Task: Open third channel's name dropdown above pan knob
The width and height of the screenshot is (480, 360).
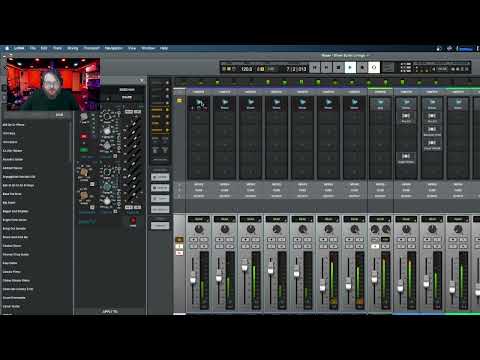Action: pyautogui.click(x=251, y=219)
